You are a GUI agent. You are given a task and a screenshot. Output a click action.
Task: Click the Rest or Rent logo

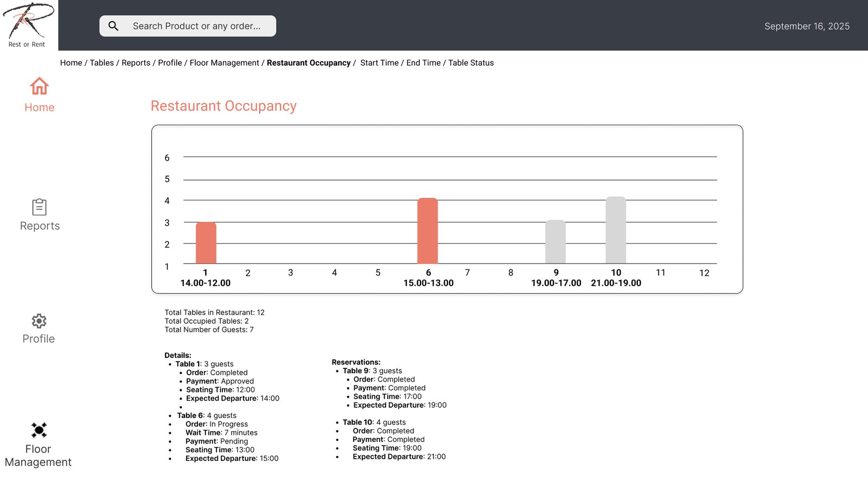pos(28,25)
